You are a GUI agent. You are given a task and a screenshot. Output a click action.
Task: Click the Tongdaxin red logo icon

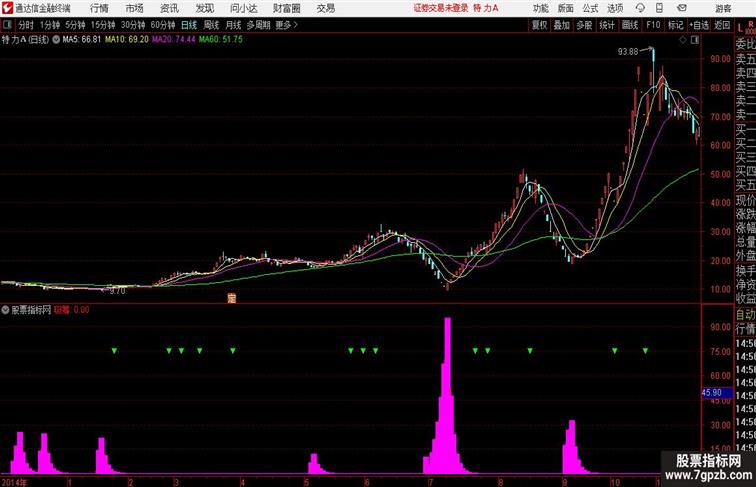(7, 8)
